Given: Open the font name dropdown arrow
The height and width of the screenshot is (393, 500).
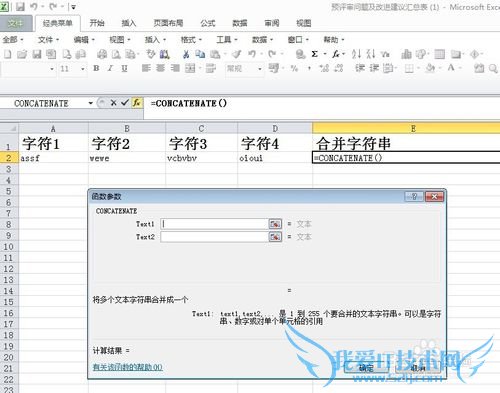Looking at the screenshot, I should (x=52, y=69).
